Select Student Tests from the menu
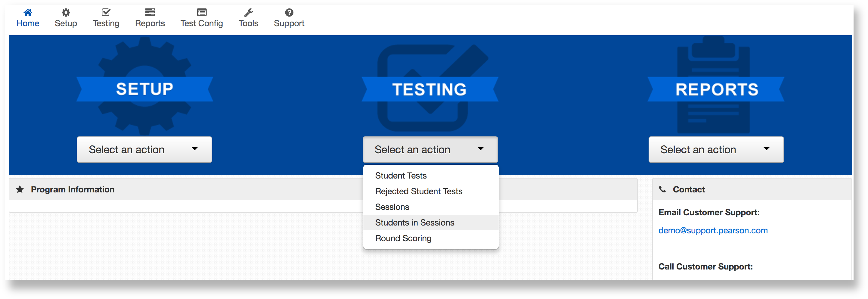868x299 pixels. [x=401, y=176]
